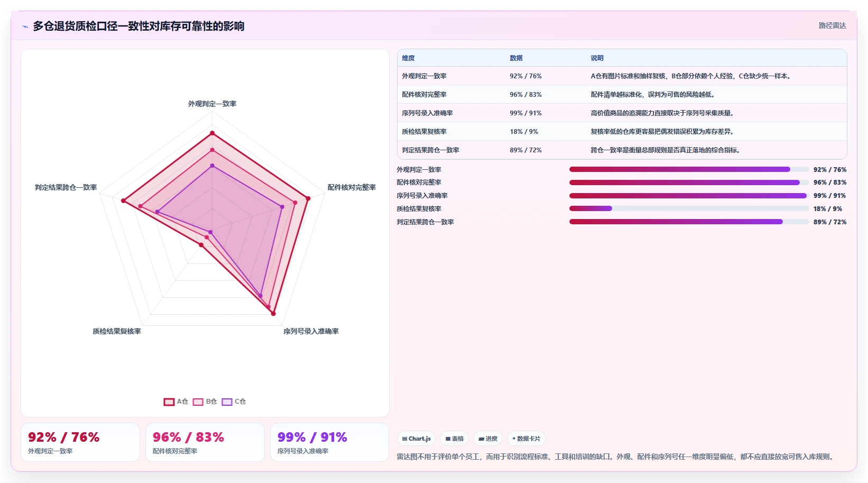Click the 99% / 91% data card
The width and height of the screenshot is (868, 483).
(x=330, y=442)
